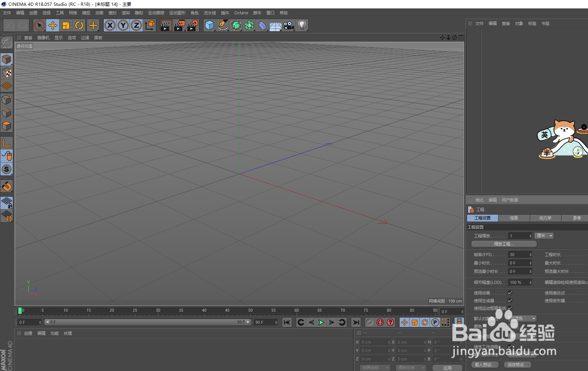The height and width of the screenshot is (371, 588).
Task: Open subdivision surface generator icon
Action: click(236, 26)
